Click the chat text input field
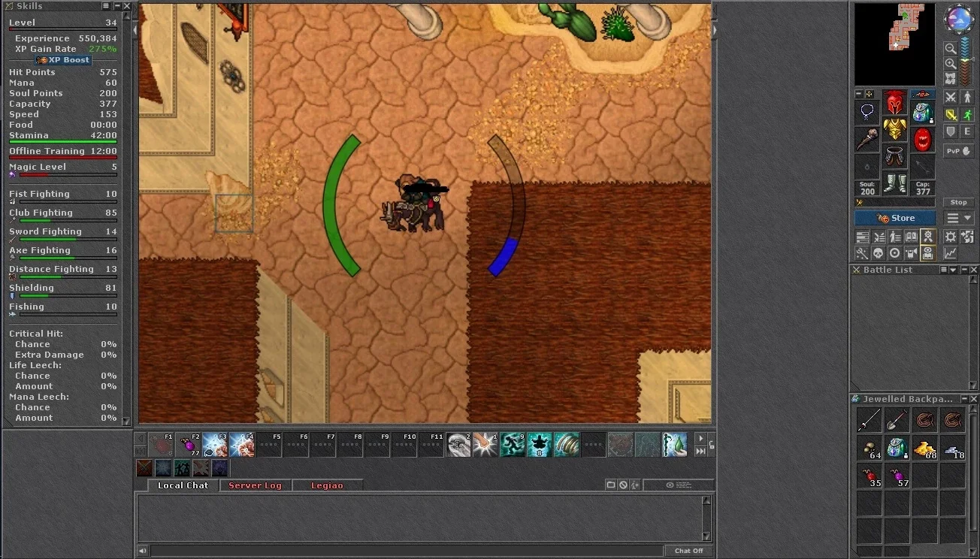Viewport: 980px width, 559px height. pos(406,551)
